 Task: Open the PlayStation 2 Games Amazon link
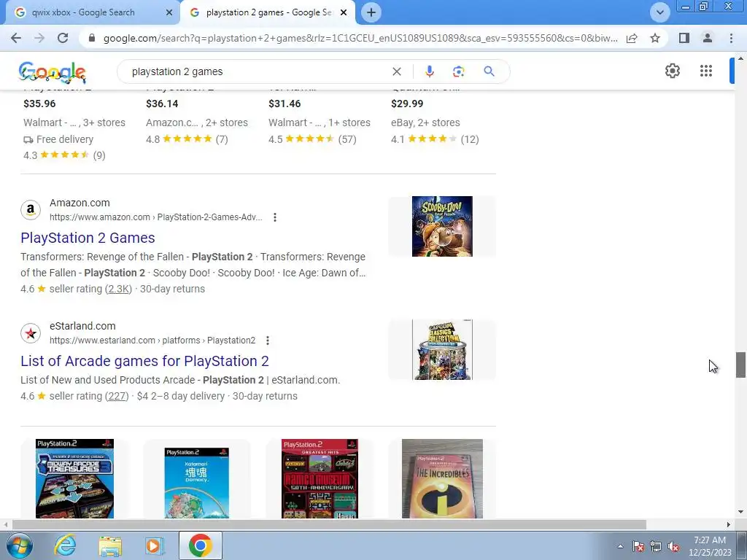88,238
